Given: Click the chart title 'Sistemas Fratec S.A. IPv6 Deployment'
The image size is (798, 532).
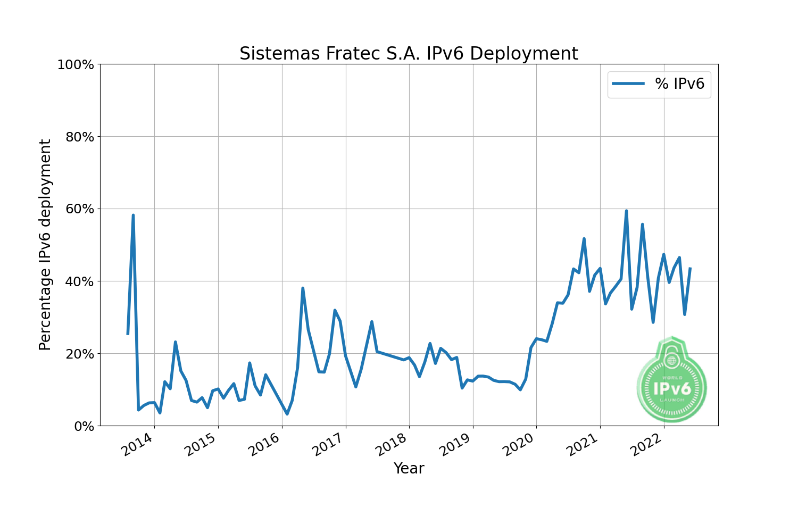Looking at the screenshot, I should click(409, 54).
